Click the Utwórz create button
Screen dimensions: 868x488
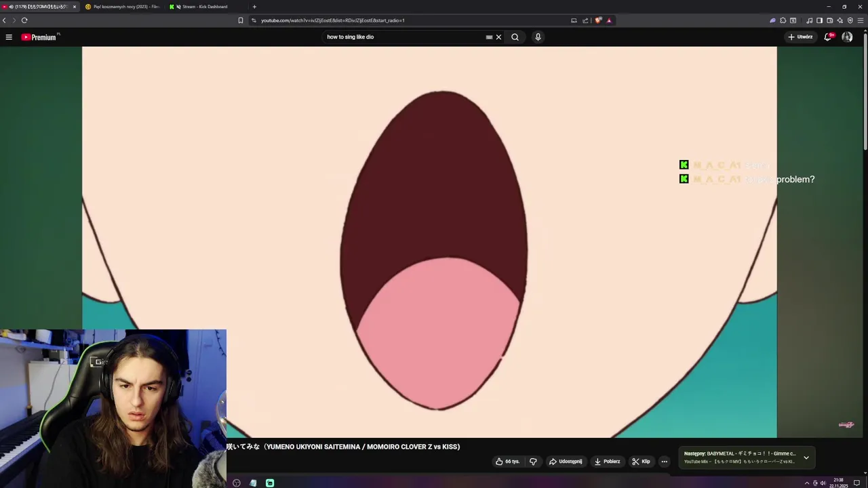click(x=800, y=37)
